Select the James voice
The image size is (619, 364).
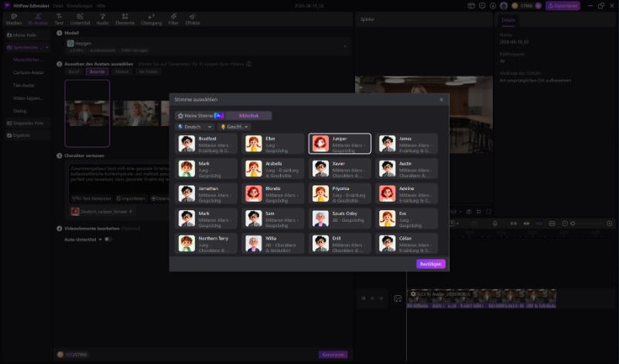coord(407,144)
